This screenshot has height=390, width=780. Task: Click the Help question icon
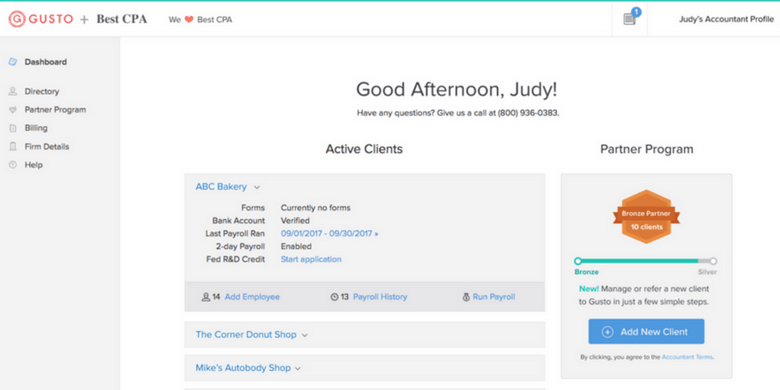(13, 165)
